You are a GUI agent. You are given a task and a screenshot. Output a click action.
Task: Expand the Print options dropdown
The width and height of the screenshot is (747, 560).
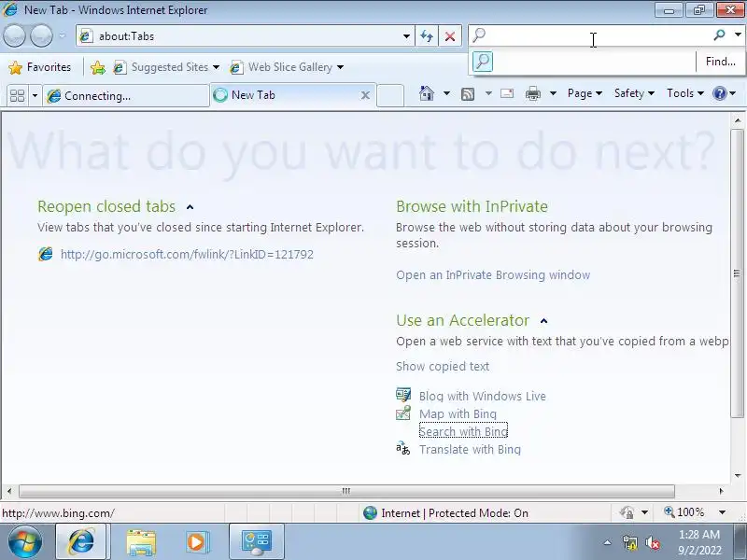(553, 93)
